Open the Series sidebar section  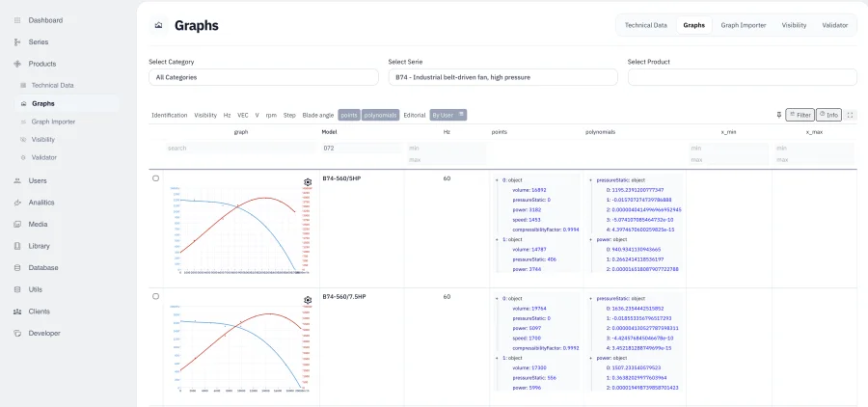tap(39, 42)
